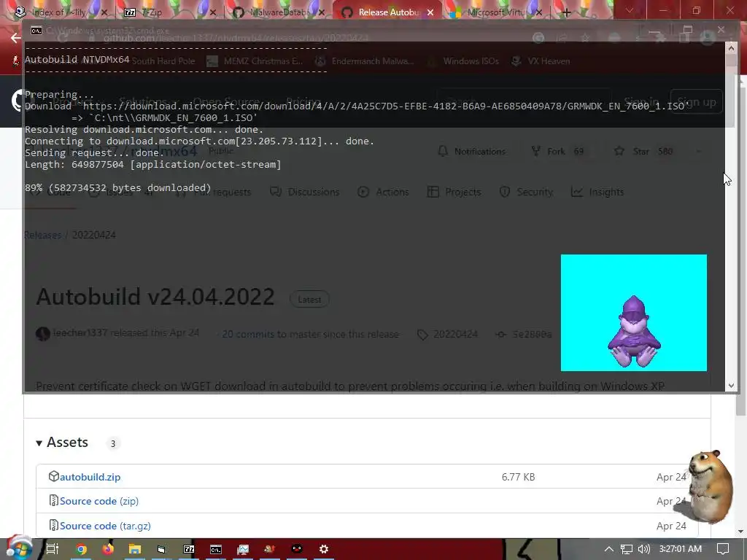
Task: Click the Assets count badge '3'
Action: [x=113, y=444]
